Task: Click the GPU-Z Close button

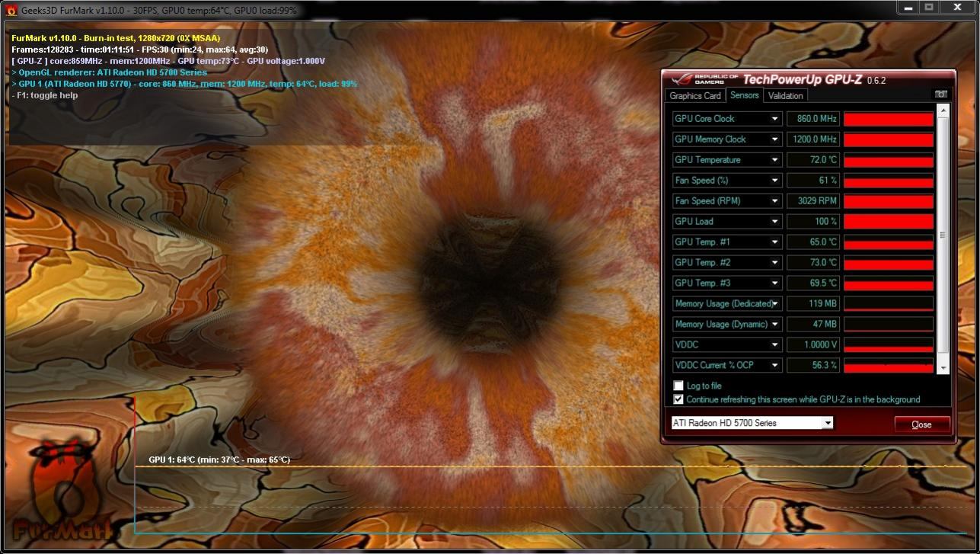Action: 921,424
